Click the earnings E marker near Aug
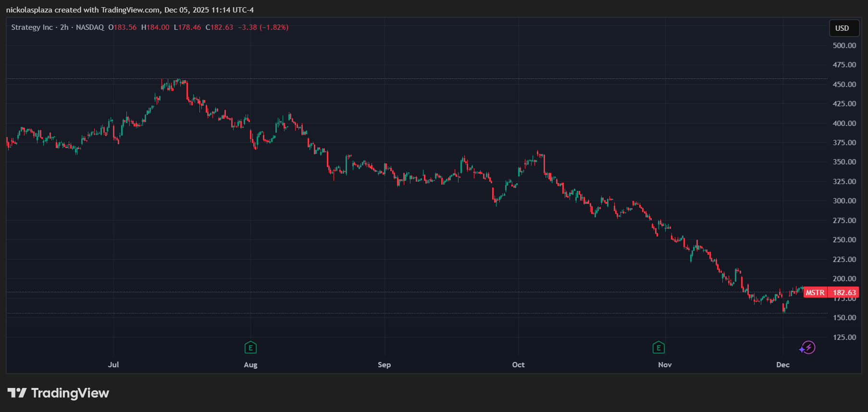Viewport: 868px width, 412px height. point(250,347)
